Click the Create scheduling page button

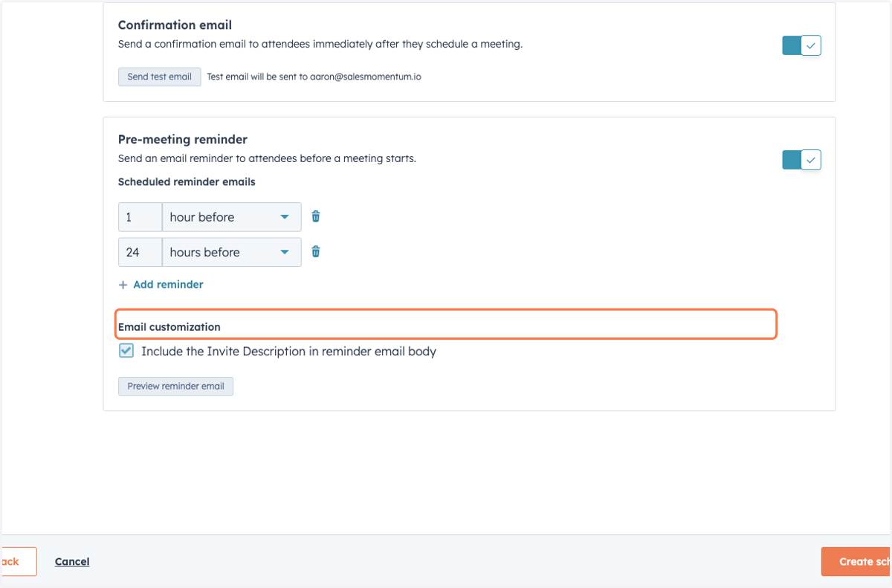pos(856,562)
